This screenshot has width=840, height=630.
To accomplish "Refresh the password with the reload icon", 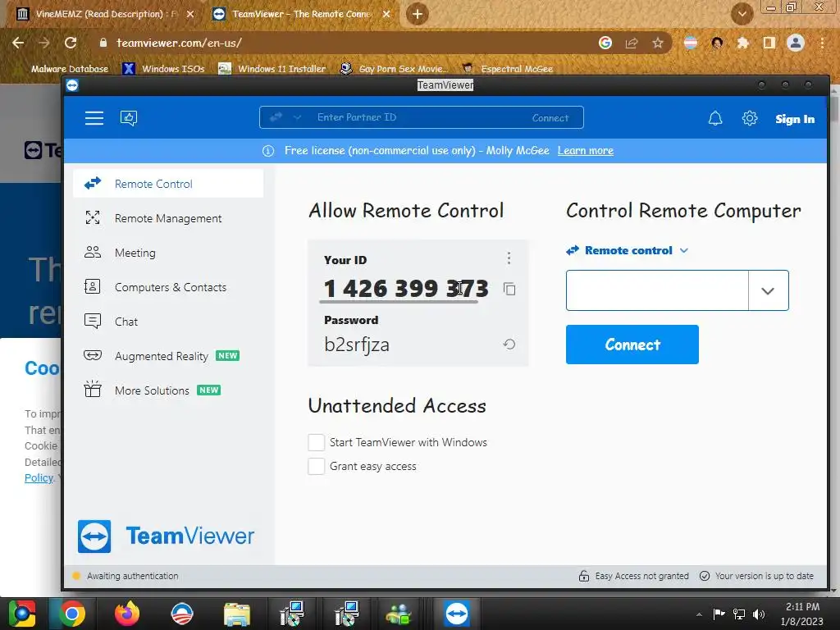I will click(509, 344).
